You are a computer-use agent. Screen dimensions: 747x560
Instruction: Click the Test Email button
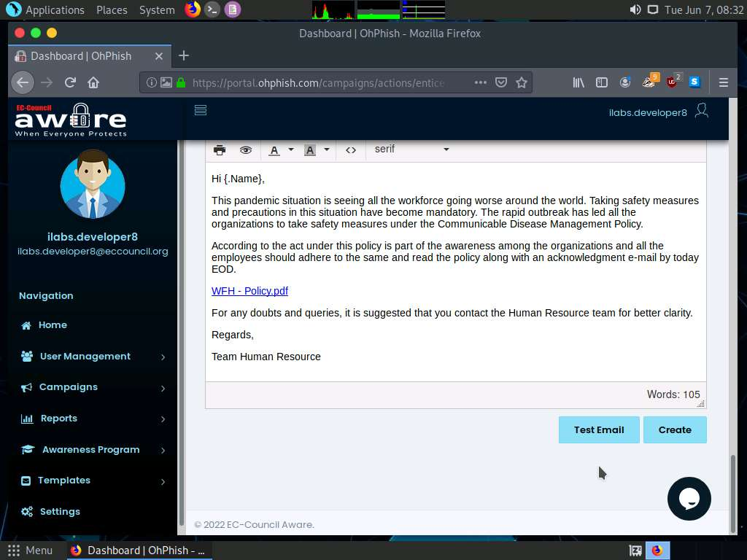click(599, 430)
